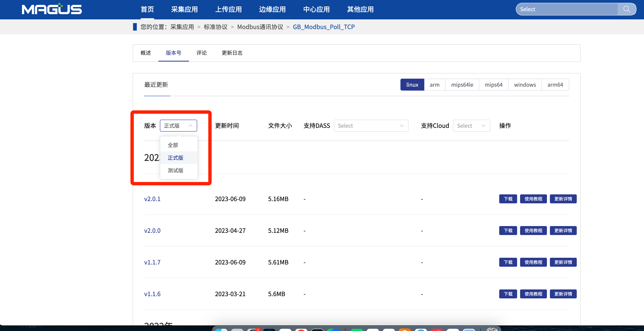This screenshot has width=644, height=331.
Task: Click the 5.6MB file size cell
Action: [x=277, y=294]
